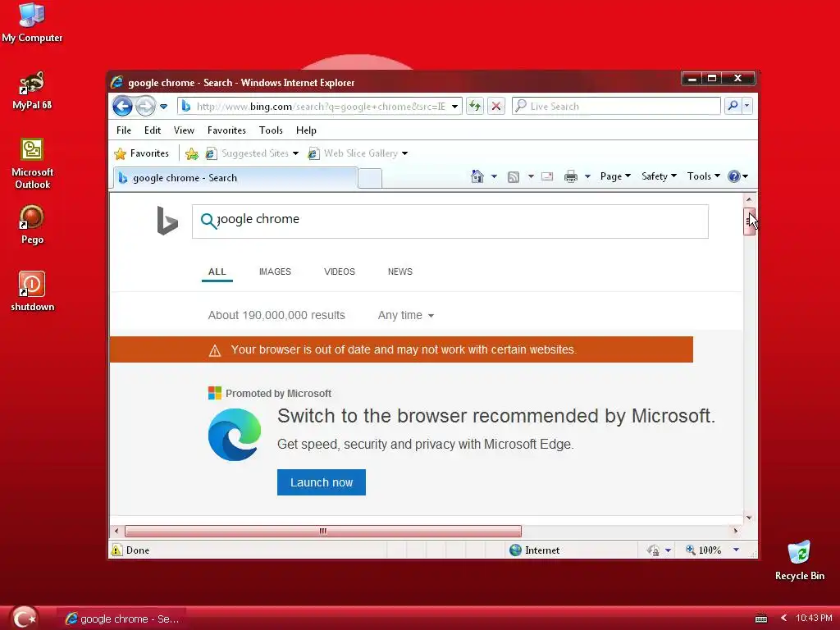Open Suggested Sites dropdown
The height and width of the screenshot is (630, 840).
[x=252, y=153]
